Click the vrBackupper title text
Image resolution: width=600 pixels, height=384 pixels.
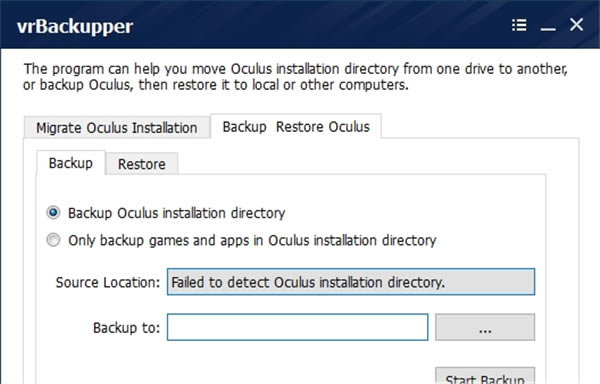pos(75,27)
